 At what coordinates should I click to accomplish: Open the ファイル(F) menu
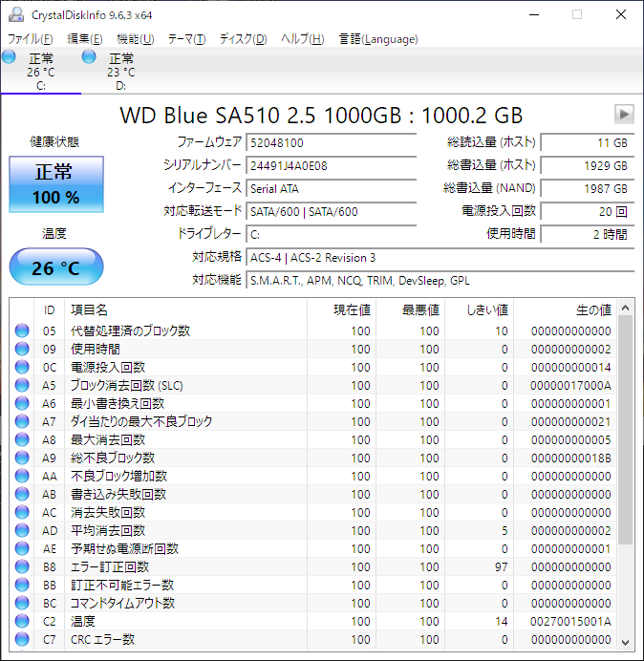[31, 39]
